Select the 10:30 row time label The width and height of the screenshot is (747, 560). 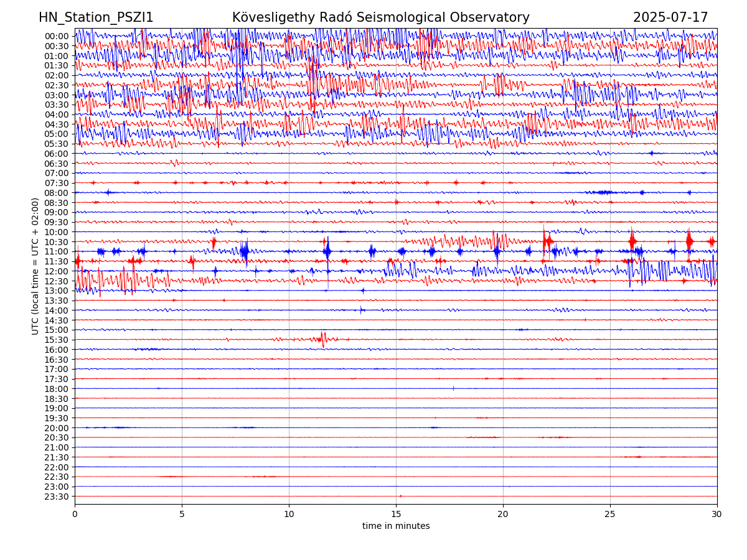point(57,242)
